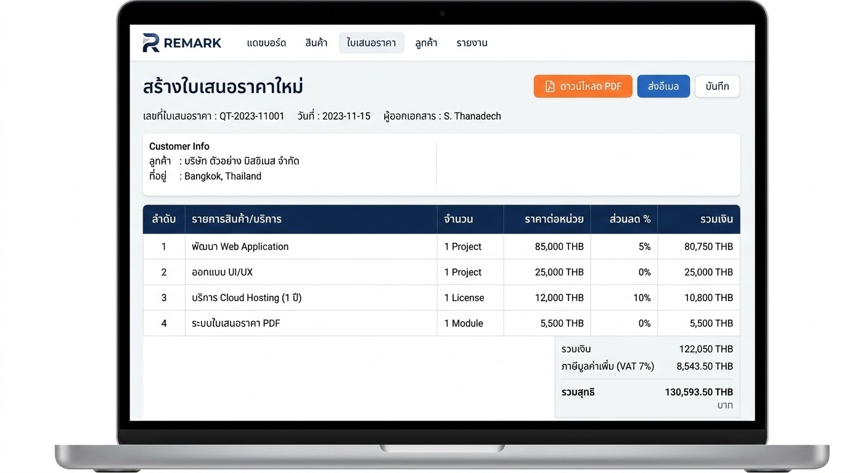Click the บันทึก save button
The height and width of the screenshot is (473, 868).
coord(717,86)
